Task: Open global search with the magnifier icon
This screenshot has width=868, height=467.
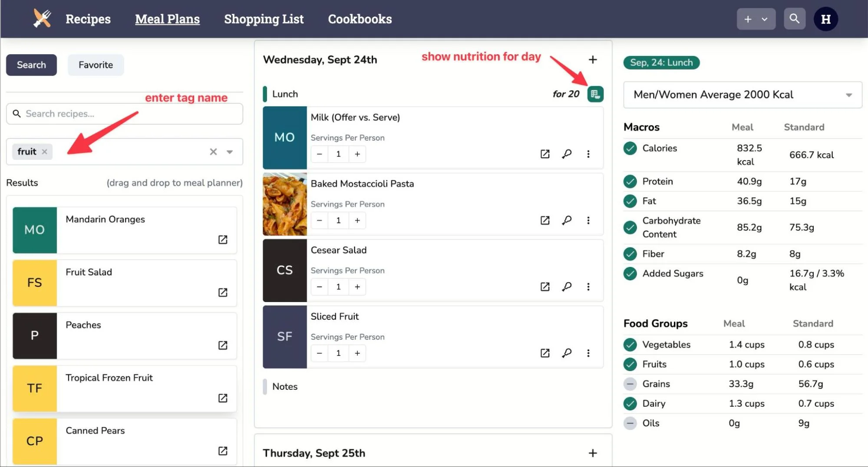Action: pos(794,19)
